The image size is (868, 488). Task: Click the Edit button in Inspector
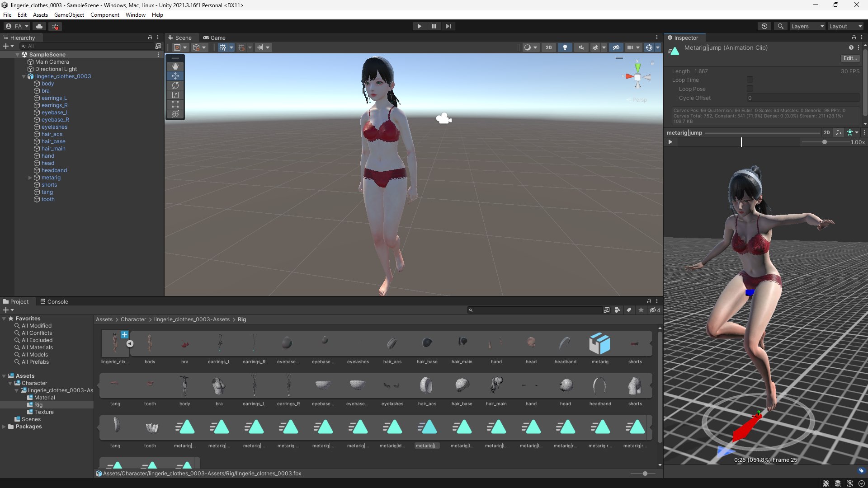(849, 58)
